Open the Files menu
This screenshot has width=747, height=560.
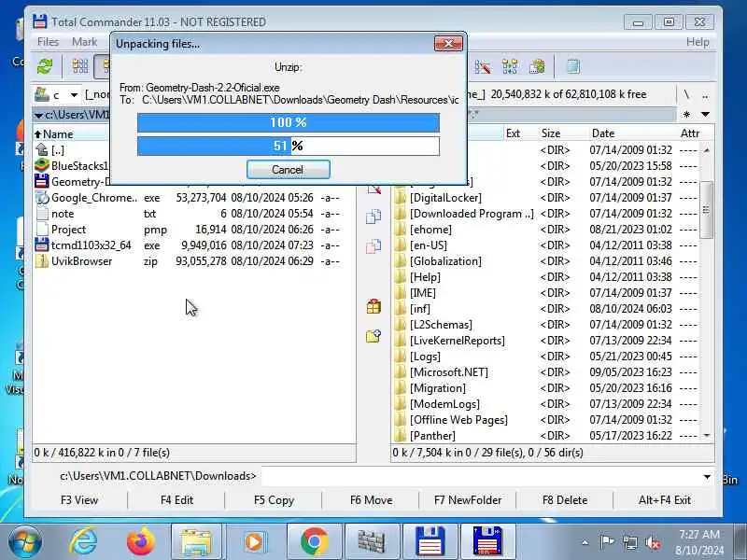pyautogui.click(x=49, y=42)
